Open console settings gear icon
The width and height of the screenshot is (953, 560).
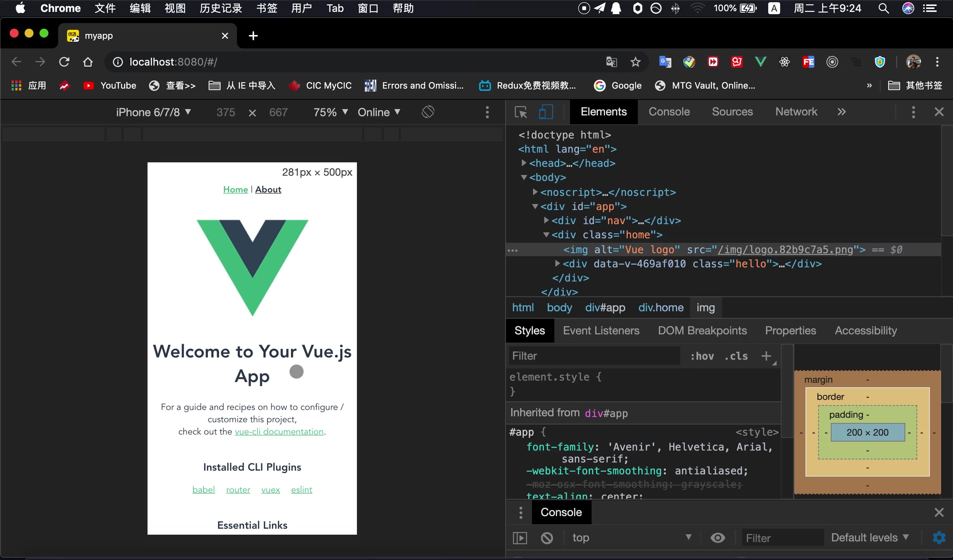938,537
